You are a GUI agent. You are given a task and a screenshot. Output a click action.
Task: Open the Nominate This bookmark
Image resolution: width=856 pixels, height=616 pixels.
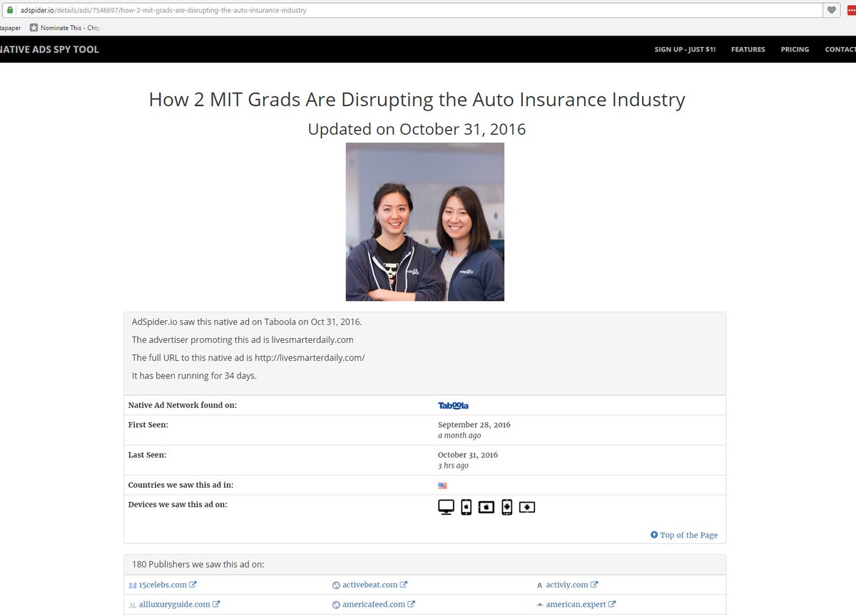click(66, 28)
